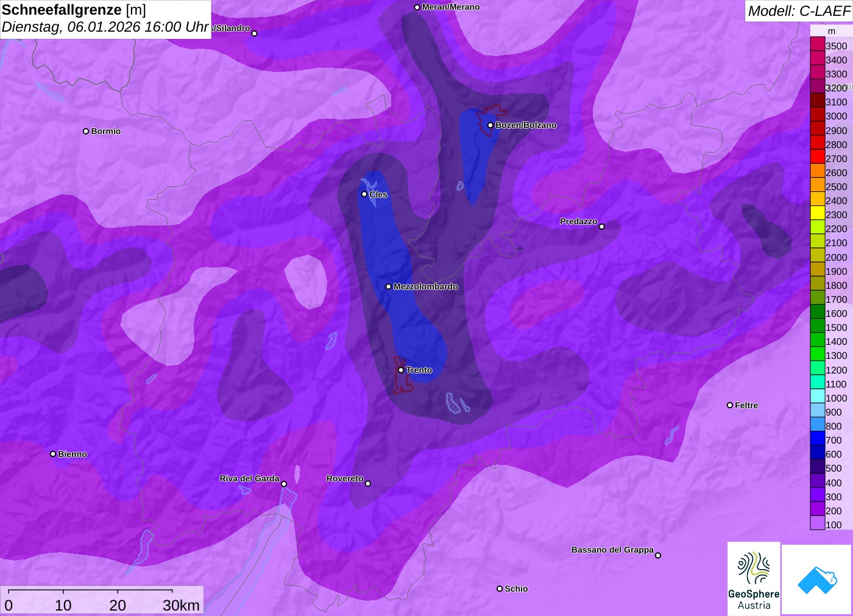This screenshot has height=616, width=853.
Task: Click the Bienno city marker
Action: pos(53,454)
